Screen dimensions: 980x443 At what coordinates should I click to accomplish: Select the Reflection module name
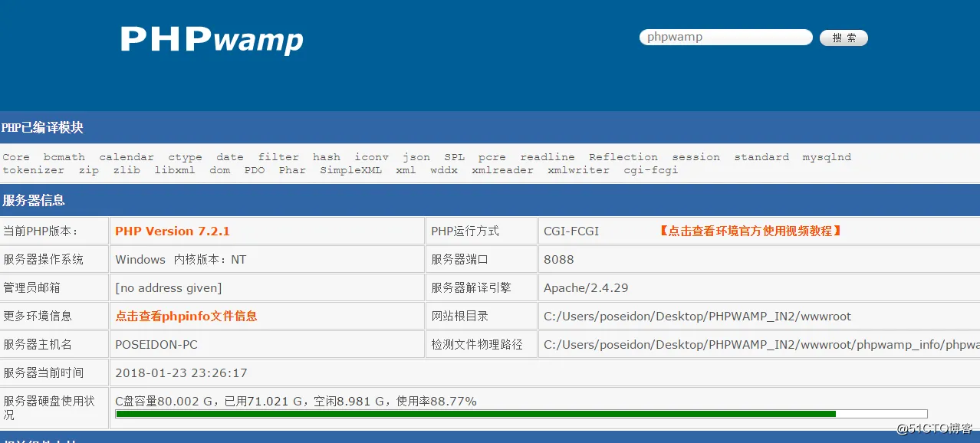tap(623, 157)
